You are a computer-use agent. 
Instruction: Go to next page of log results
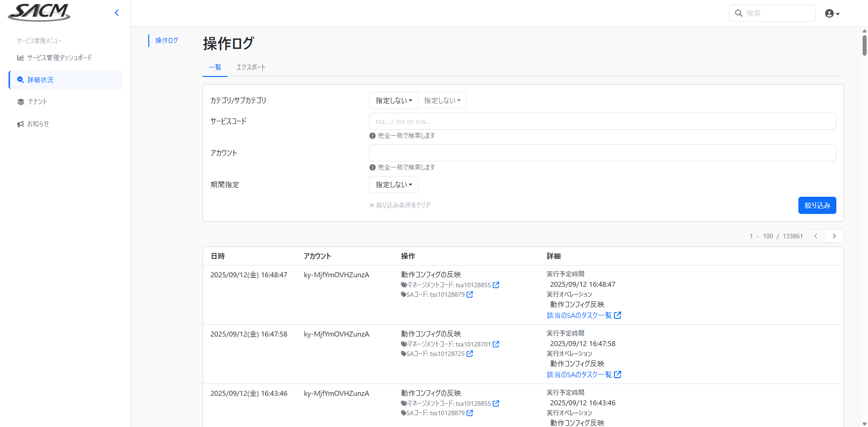click(834, 236)
